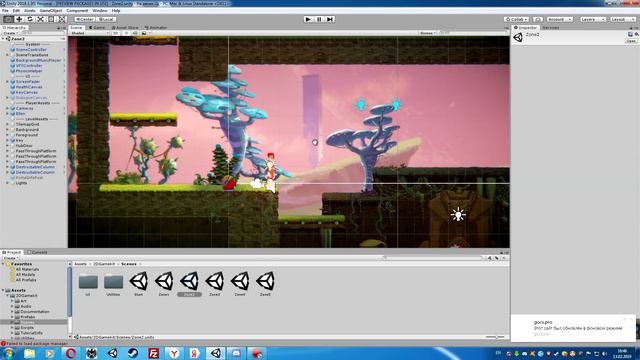Collapse the Zone2 scene in Hierarchy

(x=3, y=39)
